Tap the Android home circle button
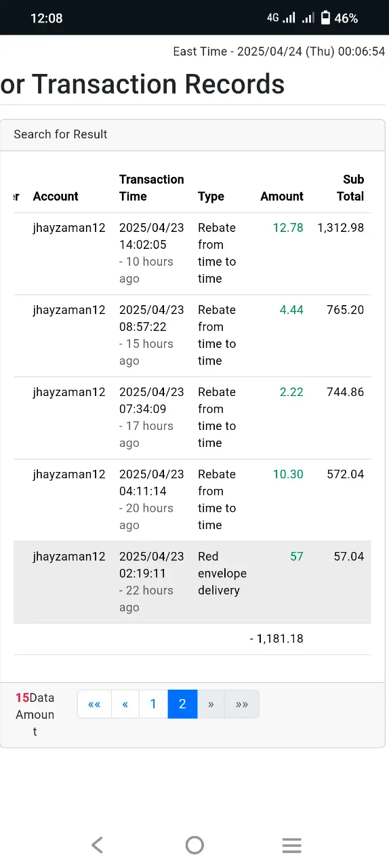Image resolution: width=389 pixels, height=868 pixels. pyautogui.click(x=194, y=845)
